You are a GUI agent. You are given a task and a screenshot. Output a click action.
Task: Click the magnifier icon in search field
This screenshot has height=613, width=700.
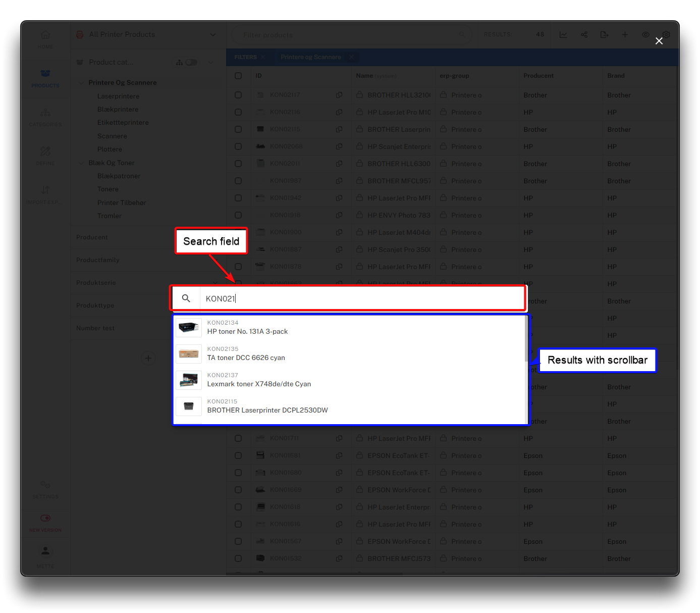click(186, 298)
